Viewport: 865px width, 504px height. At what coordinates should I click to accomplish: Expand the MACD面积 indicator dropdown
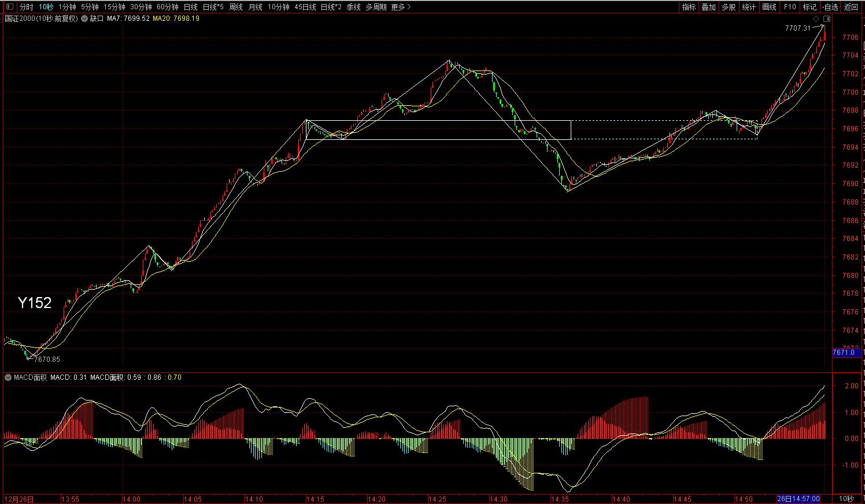tap(8, 377)
